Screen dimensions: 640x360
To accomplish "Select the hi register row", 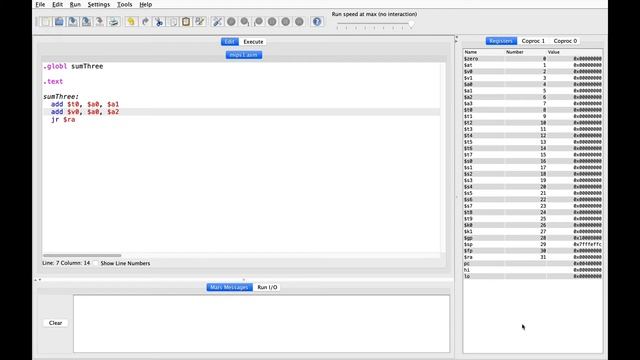I will coord(533,270).
